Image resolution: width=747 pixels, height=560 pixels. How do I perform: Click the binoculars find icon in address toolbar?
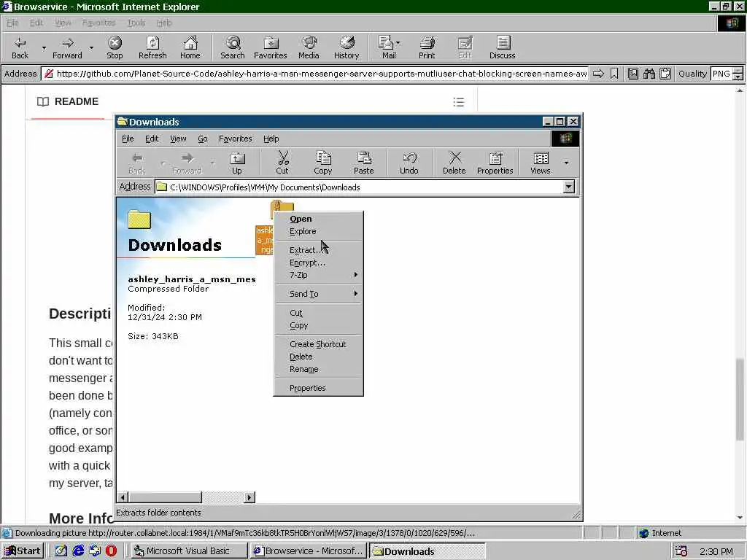(x=649, y=74)
